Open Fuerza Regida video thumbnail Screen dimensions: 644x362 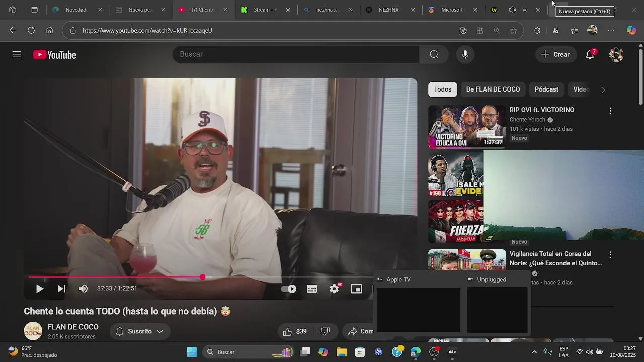[x=455, y=221]
